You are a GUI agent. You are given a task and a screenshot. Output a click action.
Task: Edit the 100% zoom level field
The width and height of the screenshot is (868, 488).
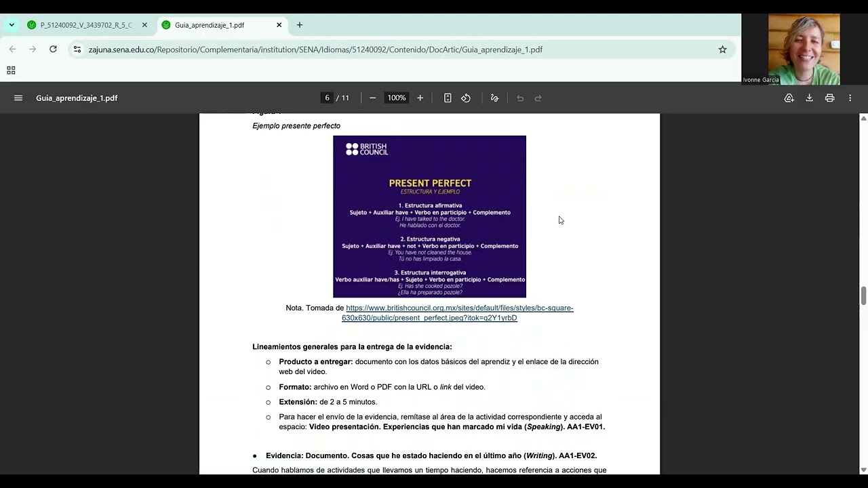click(397, 98)
